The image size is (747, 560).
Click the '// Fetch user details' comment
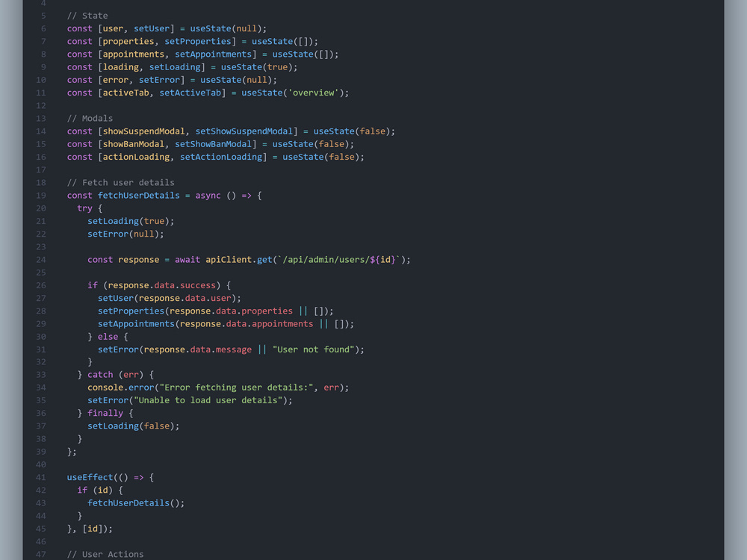120,183
